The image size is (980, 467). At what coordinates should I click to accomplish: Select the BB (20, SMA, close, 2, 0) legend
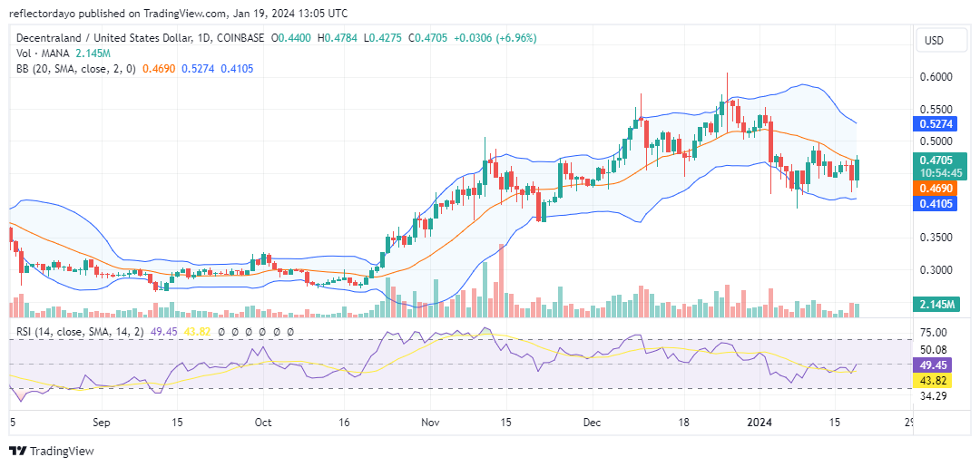(75, 69)
